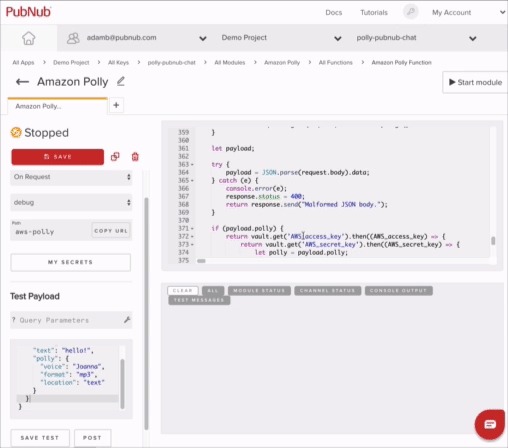Collapse the code fold at line 373
This screenshot has width=508, height=448.
pyautogui.click(x=192, y=244)
